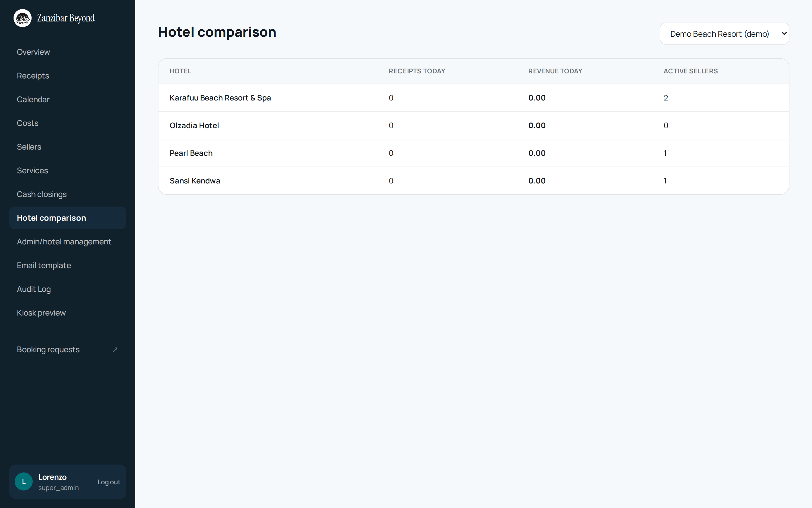Image resolution: width=812 pixels, height=508 pixels.
Task: Open Booking requests link
Action: point(67,349)
